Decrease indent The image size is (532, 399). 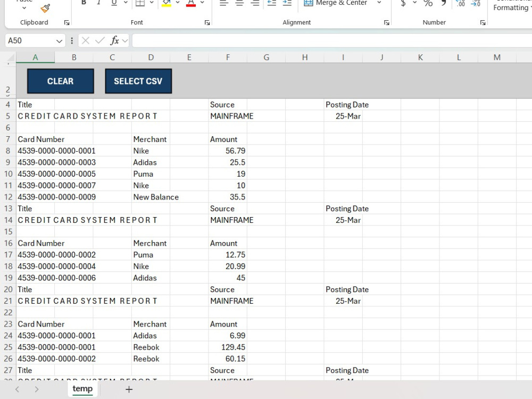(272, 3)
